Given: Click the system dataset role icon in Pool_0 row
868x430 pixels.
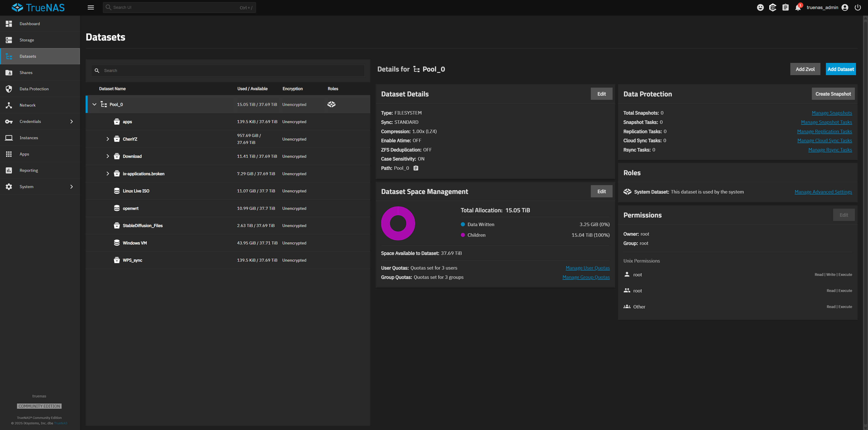Looking at the screenshot, I should [331, 104].
